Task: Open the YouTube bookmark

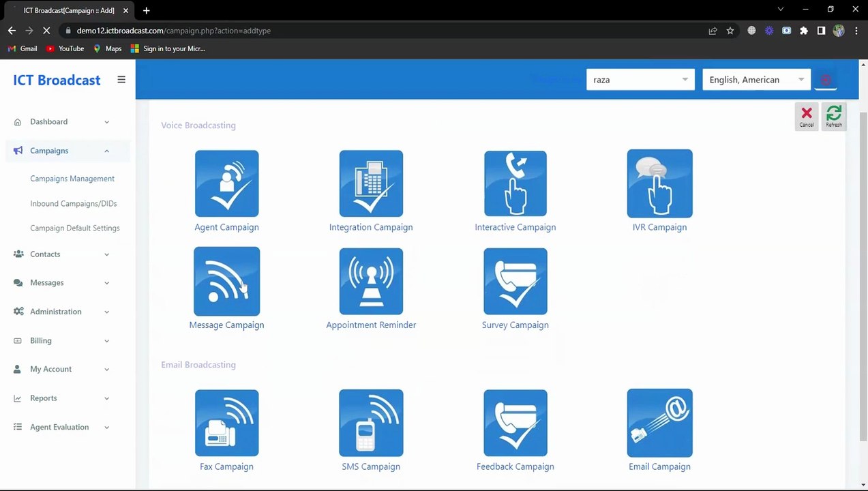Action: [65, 49]
